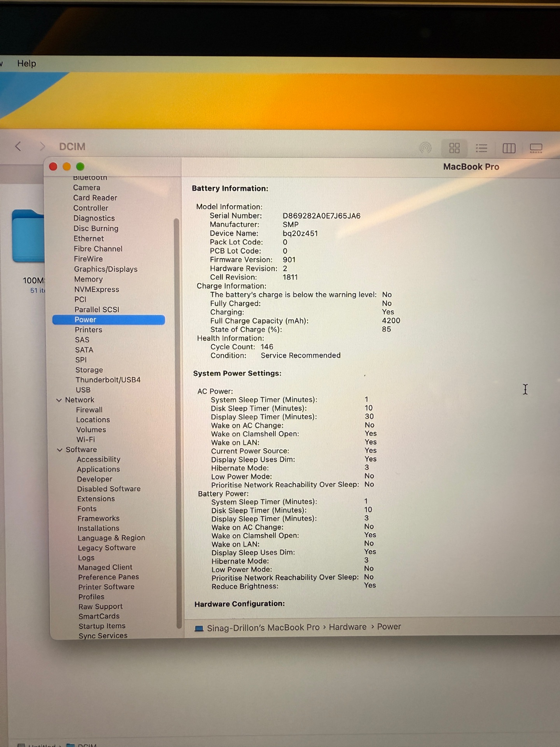The image size is (560, 747).
Task: Click the laptop icon in path bar
Action: click(199, 628)
